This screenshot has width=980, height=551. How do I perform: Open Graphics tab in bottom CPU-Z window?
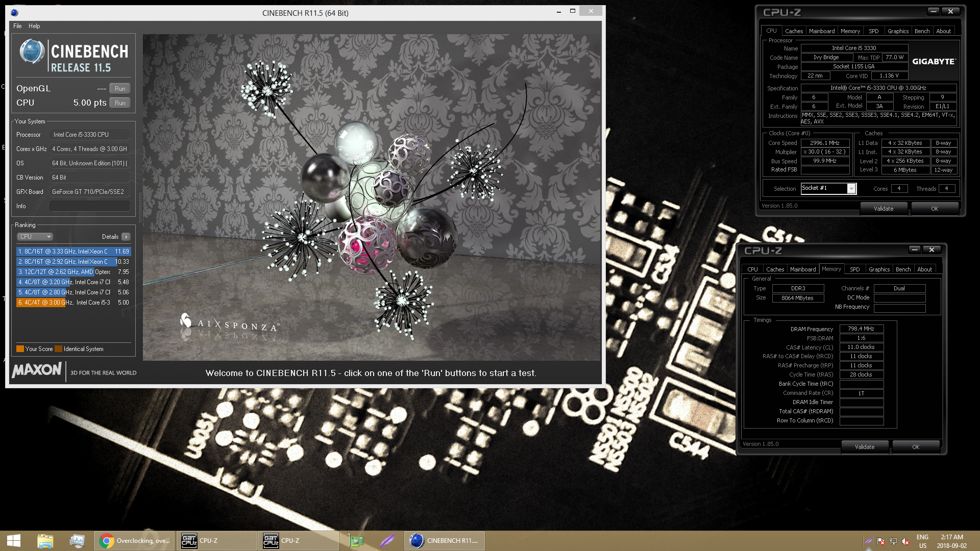[x=879, y=269]
